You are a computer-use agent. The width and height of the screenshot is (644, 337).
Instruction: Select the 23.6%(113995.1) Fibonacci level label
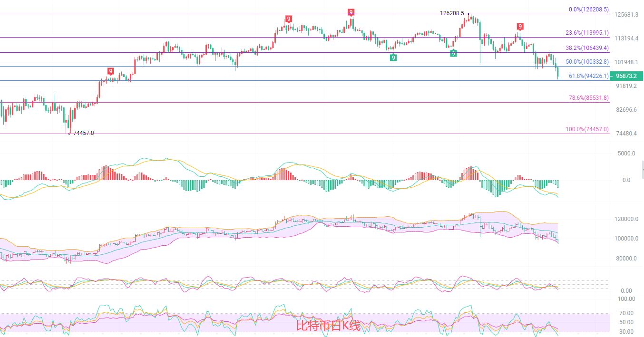point(587,33)
